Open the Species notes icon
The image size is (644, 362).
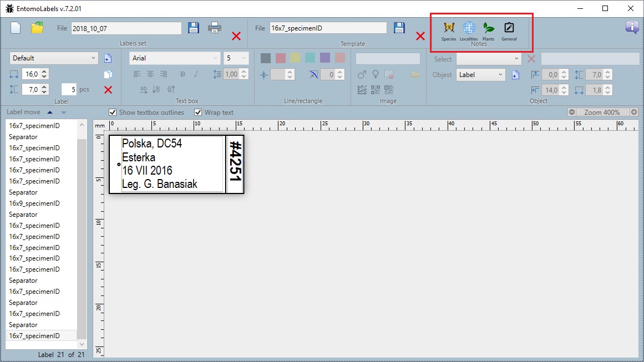coord(449,28)
